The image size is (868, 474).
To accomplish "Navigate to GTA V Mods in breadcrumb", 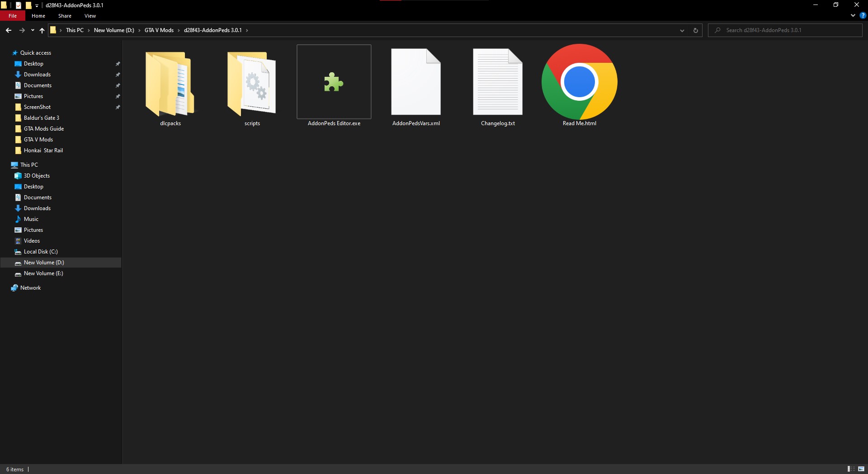I will point(159,30).
